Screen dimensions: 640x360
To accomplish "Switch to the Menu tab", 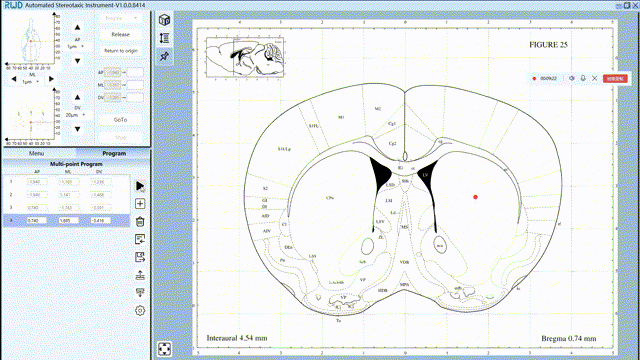I will 36,153.
